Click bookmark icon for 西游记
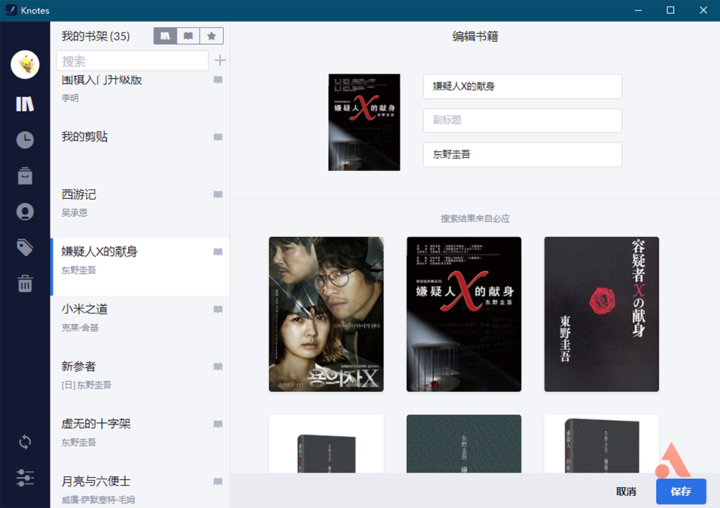 (x=218, y=194)
